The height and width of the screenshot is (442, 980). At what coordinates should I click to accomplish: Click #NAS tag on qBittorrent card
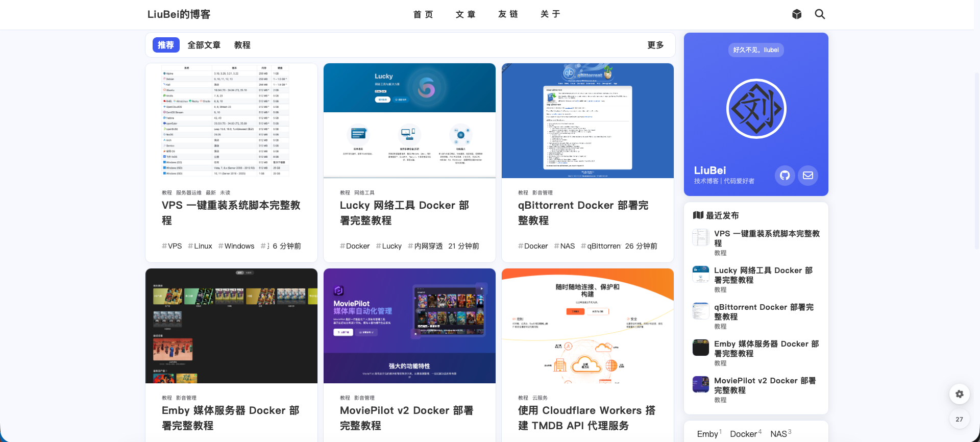tap(565, 246)
